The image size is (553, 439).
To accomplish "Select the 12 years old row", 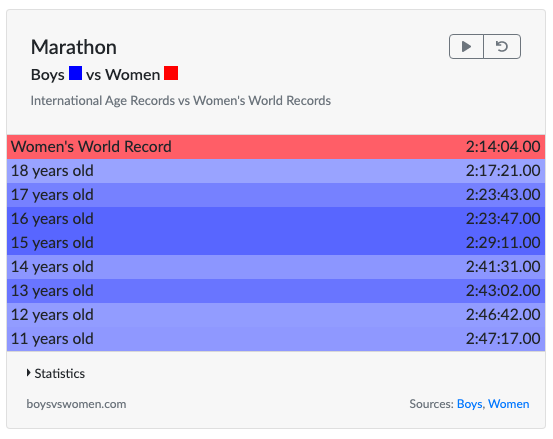I will (x=276, y=315).
